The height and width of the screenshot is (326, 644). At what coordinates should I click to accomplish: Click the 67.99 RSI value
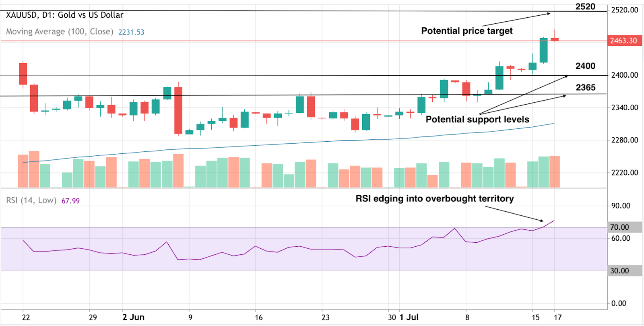pos(70,201)
